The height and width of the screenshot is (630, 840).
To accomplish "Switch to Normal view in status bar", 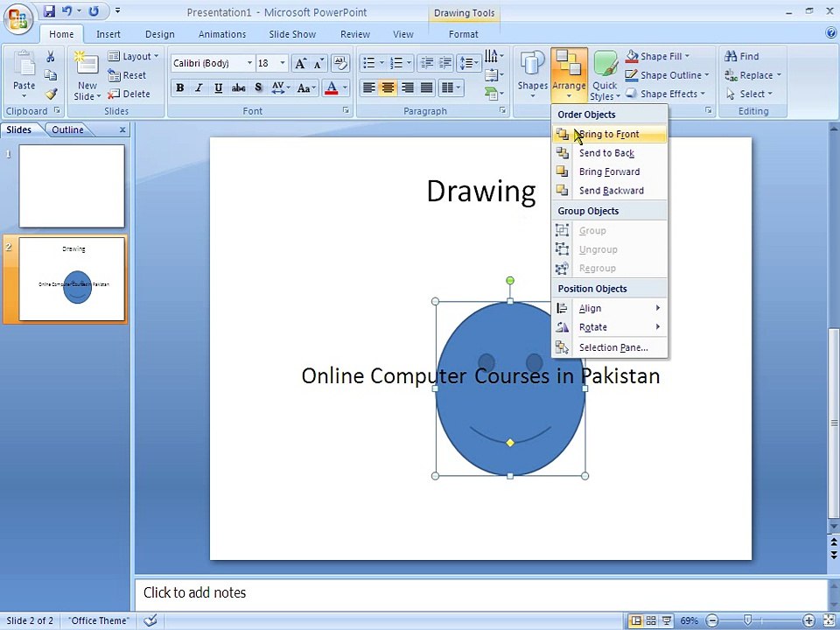I will click(636, 620).
